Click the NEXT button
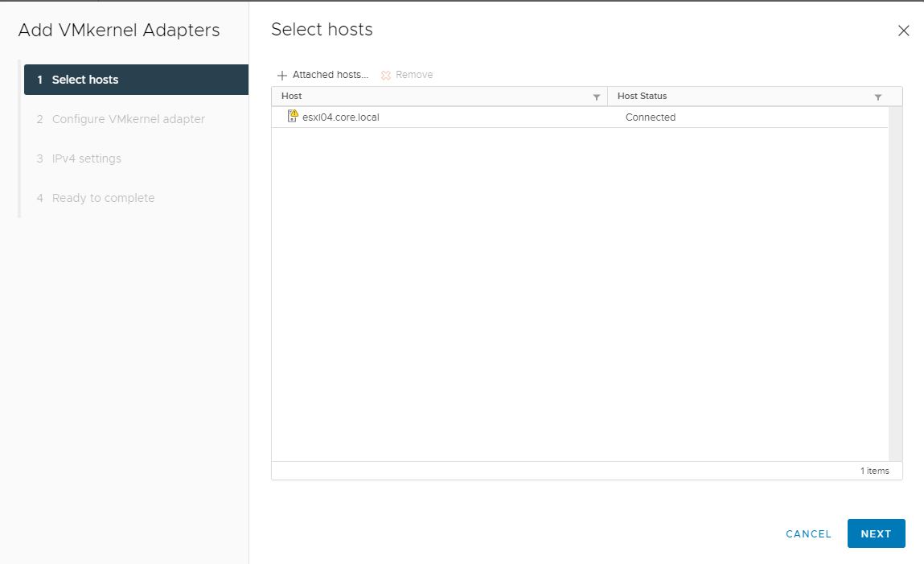 (x=876, y=533)
